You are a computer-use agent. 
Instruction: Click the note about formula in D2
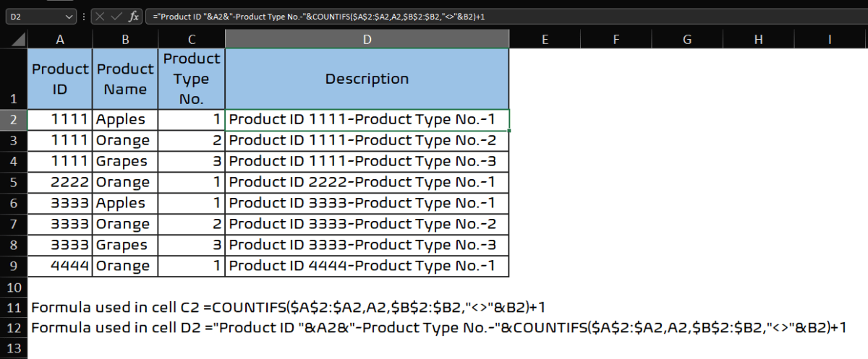438,327
